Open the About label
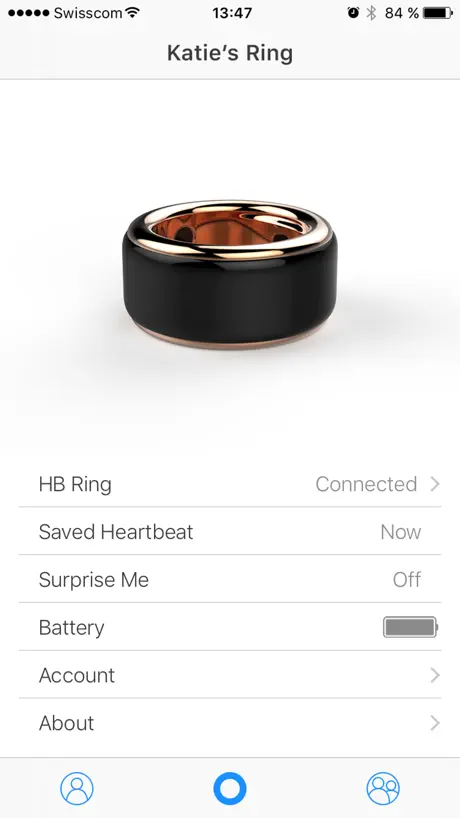Screen dimensions: 460x818 66,723
